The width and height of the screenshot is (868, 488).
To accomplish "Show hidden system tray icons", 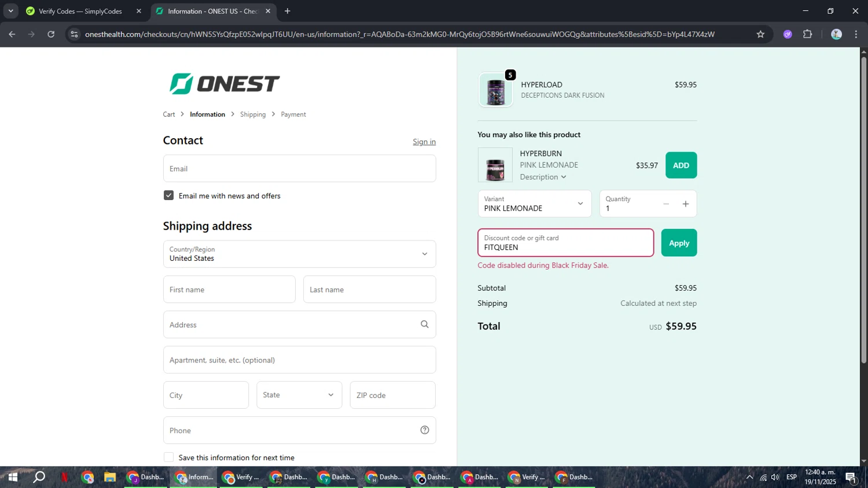I will coord(749,477).
